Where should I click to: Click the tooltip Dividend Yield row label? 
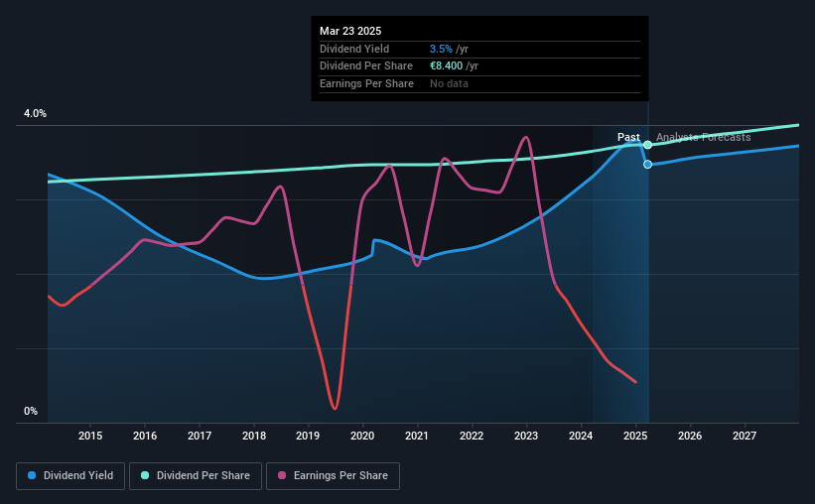click(354, 49)
